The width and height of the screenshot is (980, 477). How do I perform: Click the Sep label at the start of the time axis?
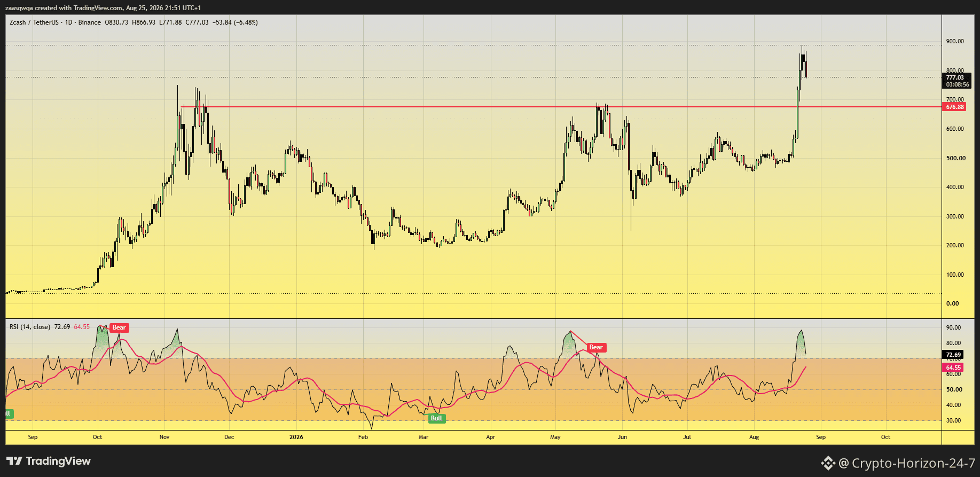coord(33,437)
